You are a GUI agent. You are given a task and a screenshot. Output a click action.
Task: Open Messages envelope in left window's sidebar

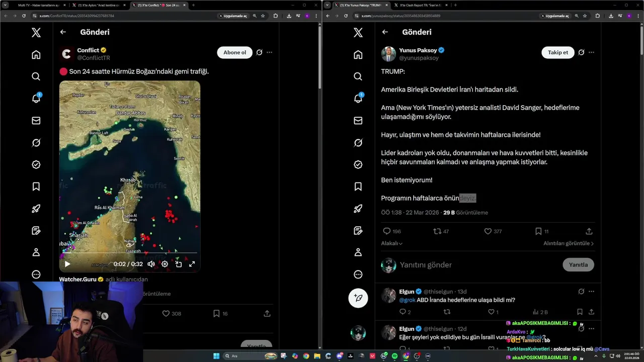click(36, 121)
